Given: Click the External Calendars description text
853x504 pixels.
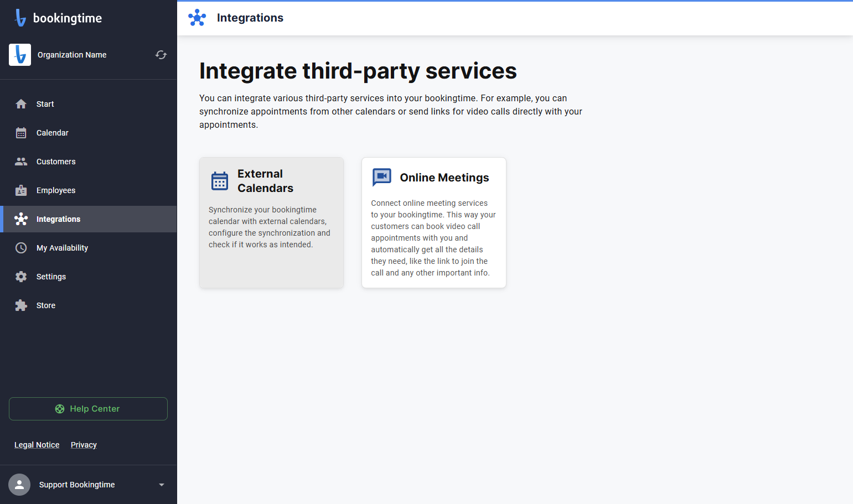Looking at the screenshot, I should point(270,227).
